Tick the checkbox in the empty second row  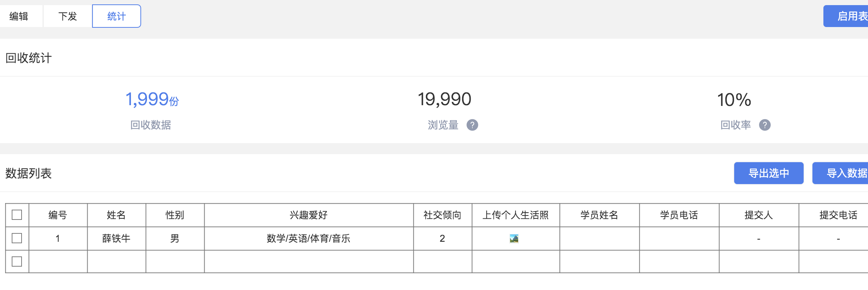pyautogui.click(x=17, y=262)
